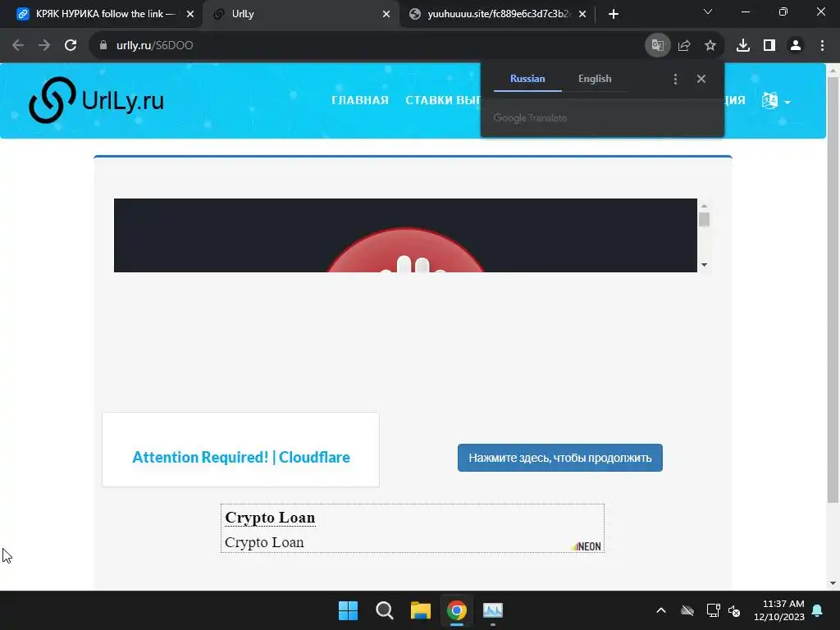Screen dimensions: 840x630
Task: Close the yuuhuuuu.site tab
Action: (x=582, y=15)
